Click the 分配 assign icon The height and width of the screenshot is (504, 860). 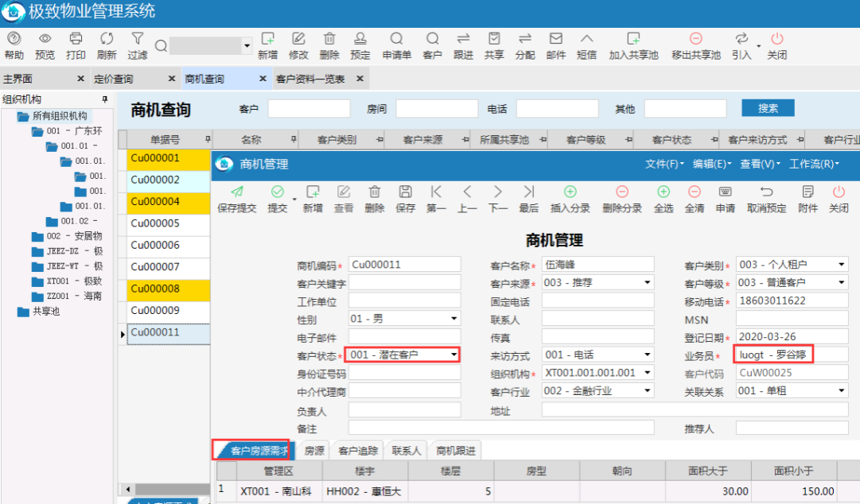tap(525, 38)
